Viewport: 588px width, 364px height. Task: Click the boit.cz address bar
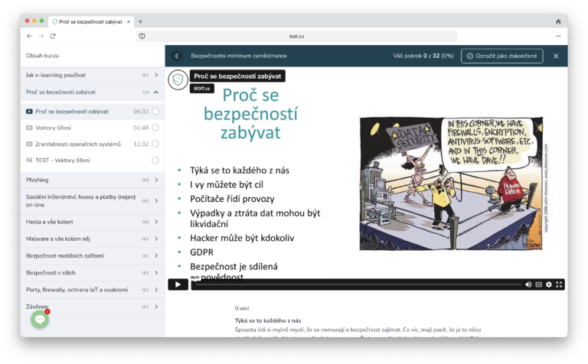pyautogui.click(x=296, y=37)
